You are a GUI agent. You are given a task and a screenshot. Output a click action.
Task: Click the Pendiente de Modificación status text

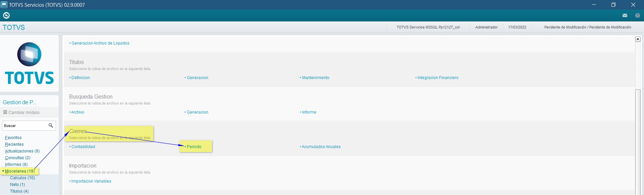[588, 27]
